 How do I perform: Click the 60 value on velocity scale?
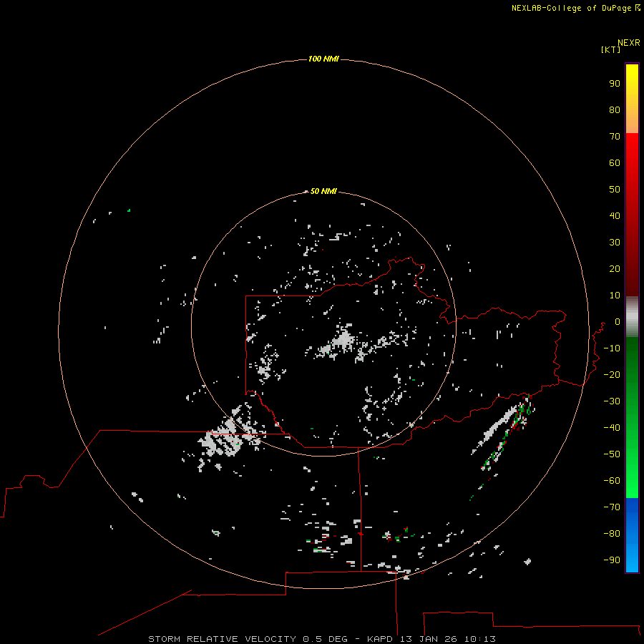click(x=615, y=163)
